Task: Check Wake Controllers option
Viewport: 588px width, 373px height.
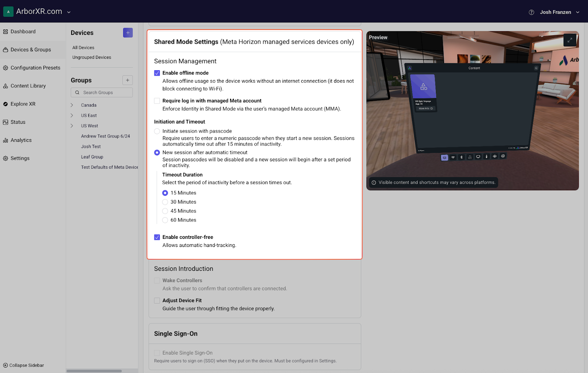Action: pyautogui.click(x=157, y=280)
